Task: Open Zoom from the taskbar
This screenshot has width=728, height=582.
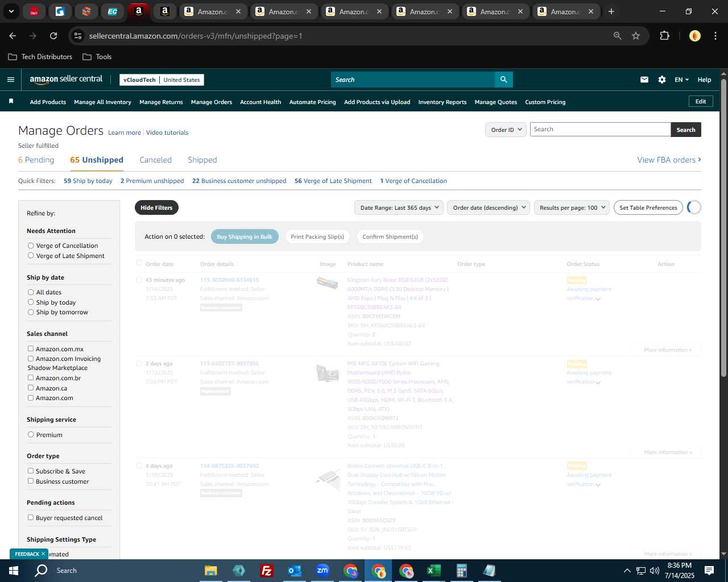Action: [x=322, y=571]
